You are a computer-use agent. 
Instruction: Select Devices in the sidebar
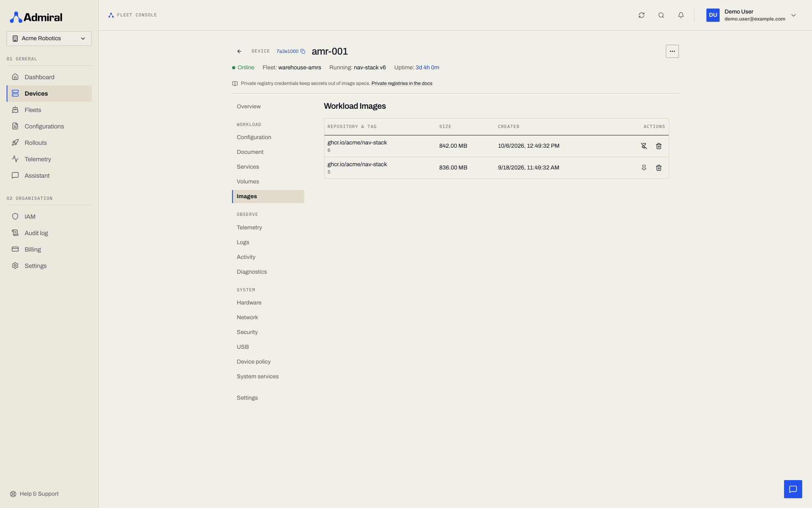coord(49,94)
